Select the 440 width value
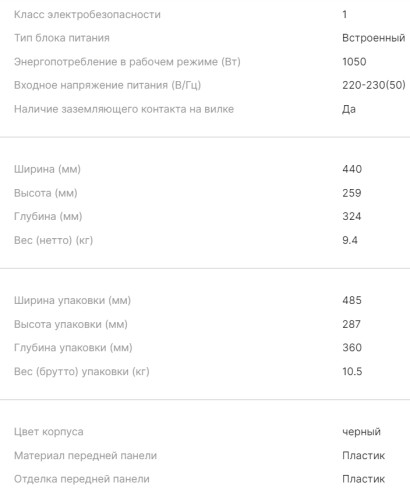 click(352, 169)
